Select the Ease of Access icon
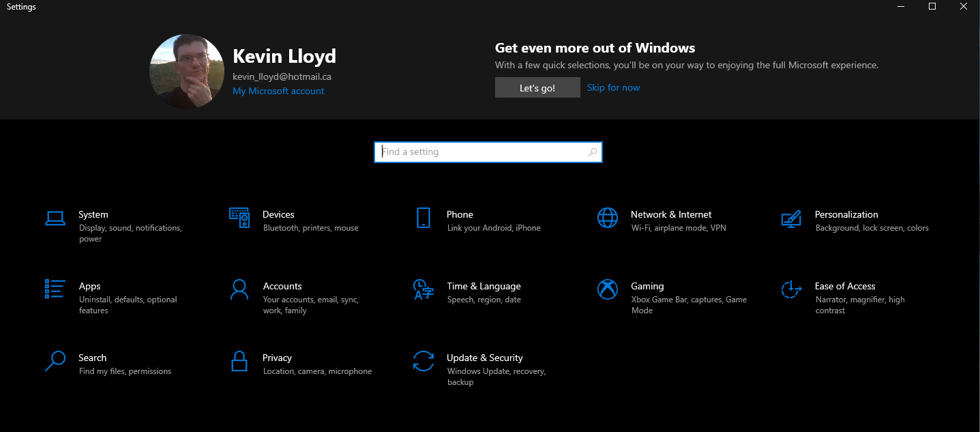The image size is (980, 432). click(x=791, y=289)
